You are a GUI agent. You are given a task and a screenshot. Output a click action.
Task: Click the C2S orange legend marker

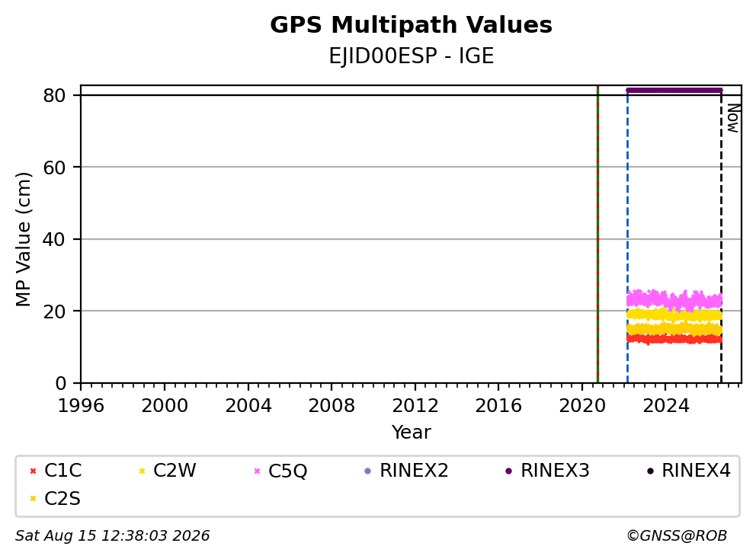[x=33, y=499]
